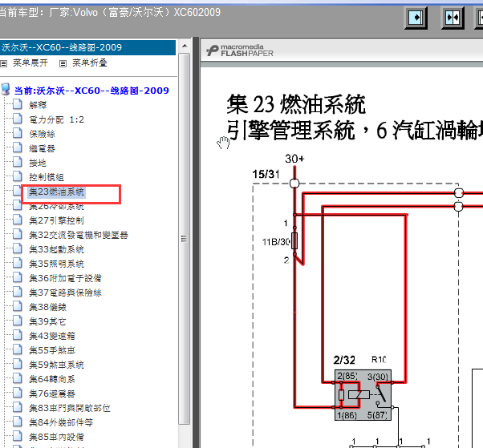Open the 電力分配 1:2 page

tap(56, 119)
